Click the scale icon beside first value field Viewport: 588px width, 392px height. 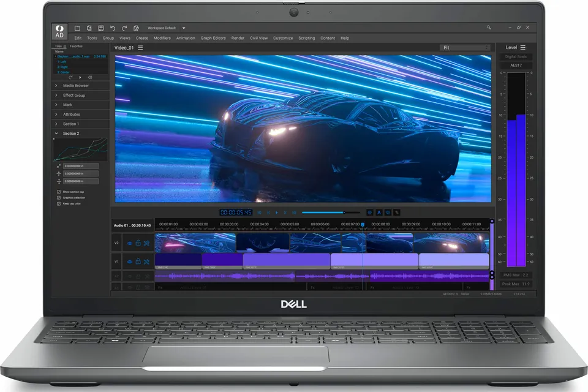[59, 166]
